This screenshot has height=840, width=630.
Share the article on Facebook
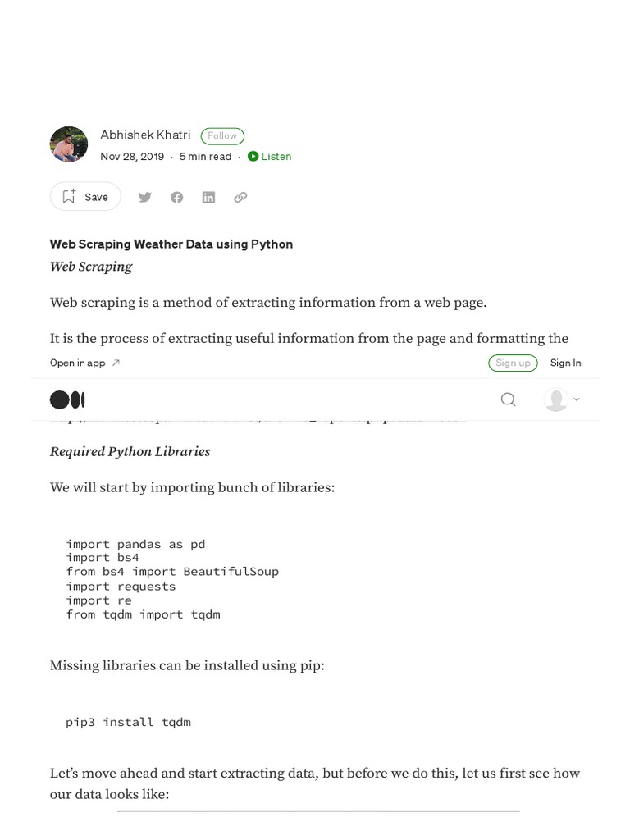pos(177,197)
